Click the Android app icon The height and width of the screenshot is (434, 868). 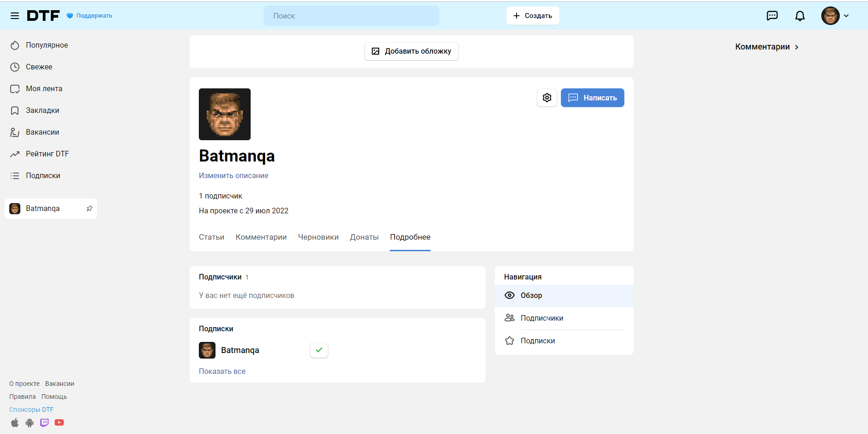(30, 423)
